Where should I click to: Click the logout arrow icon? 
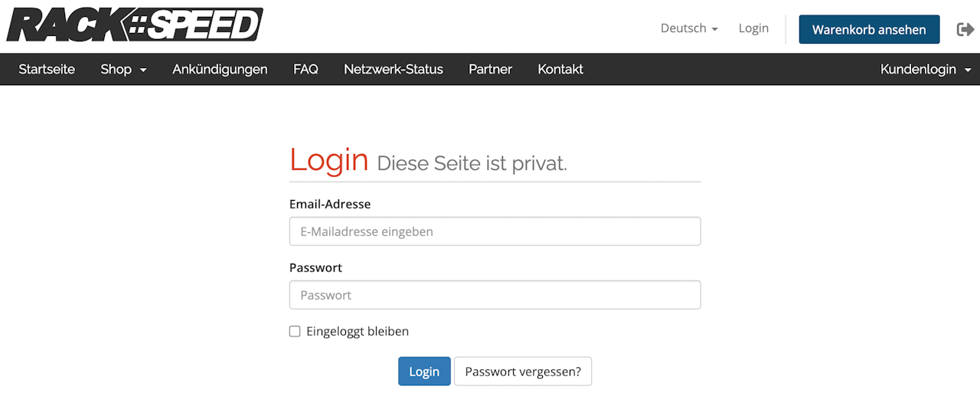pyautogui.click(x=965, y=29)
